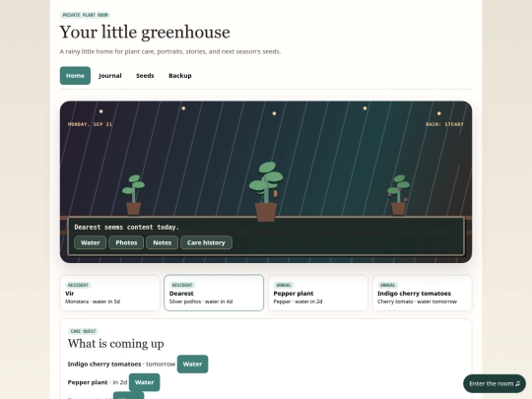
Task: Click the 'Dearest seems content today.' message
Action: tap(126, 227)
